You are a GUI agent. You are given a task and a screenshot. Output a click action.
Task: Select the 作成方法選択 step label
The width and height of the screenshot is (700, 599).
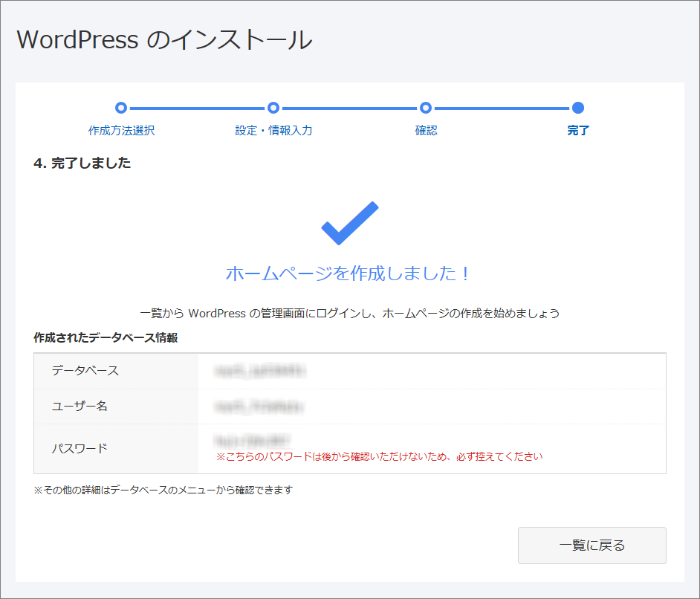pos(122,131)
